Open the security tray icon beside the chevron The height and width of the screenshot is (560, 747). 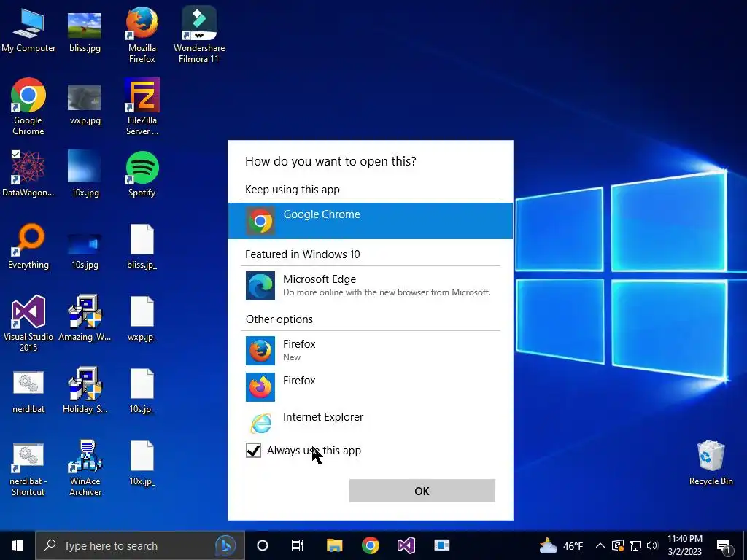pos(617,545)
